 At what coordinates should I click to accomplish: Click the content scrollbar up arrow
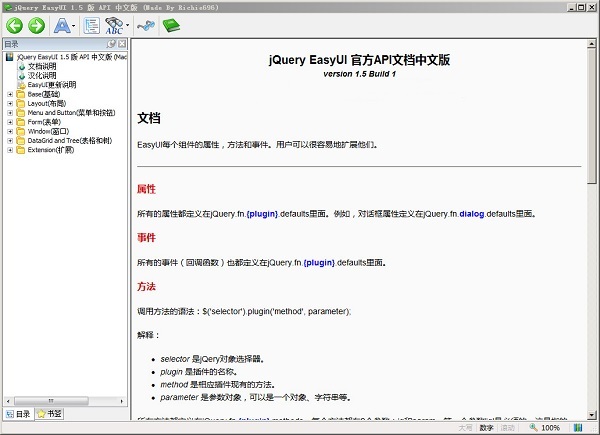click(592, 44)
